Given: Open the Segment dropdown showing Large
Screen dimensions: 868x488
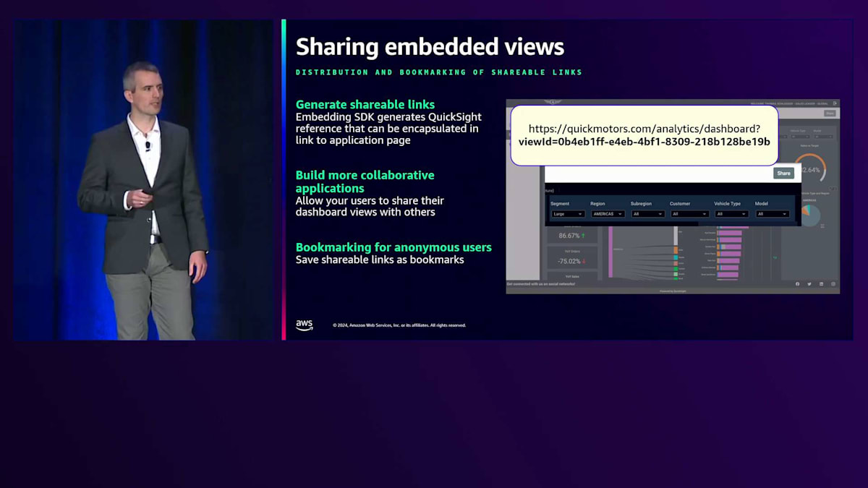Looking at the screenshot, I should click(x=568, y=214).
